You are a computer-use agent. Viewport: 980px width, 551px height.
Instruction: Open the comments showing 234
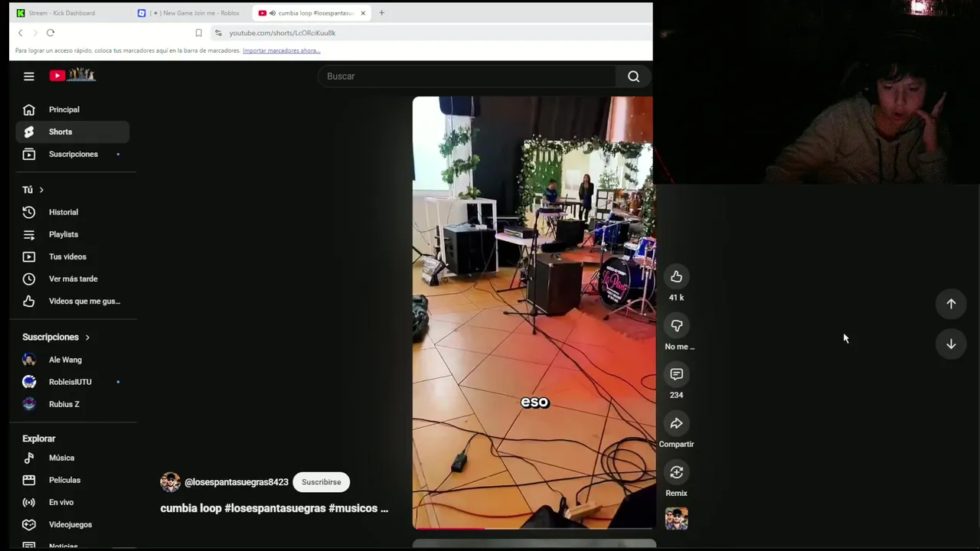point(676,374)
